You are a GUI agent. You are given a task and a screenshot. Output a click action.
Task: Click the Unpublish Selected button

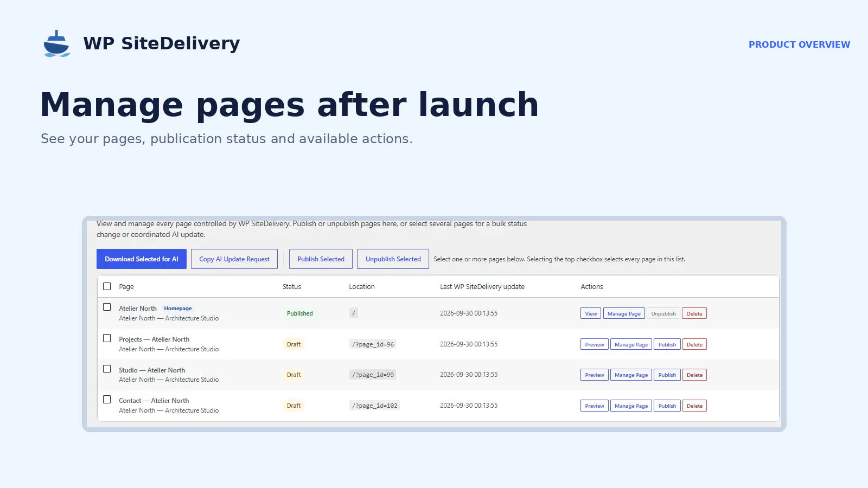point(393,259)
